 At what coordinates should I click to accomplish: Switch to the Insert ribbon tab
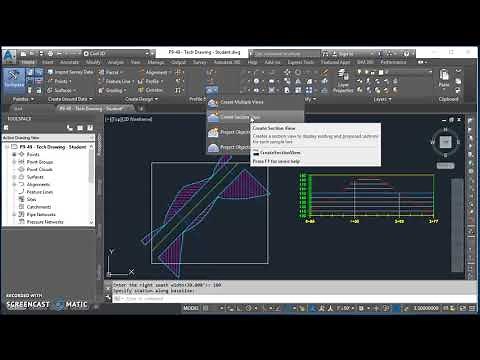[47, 62]
